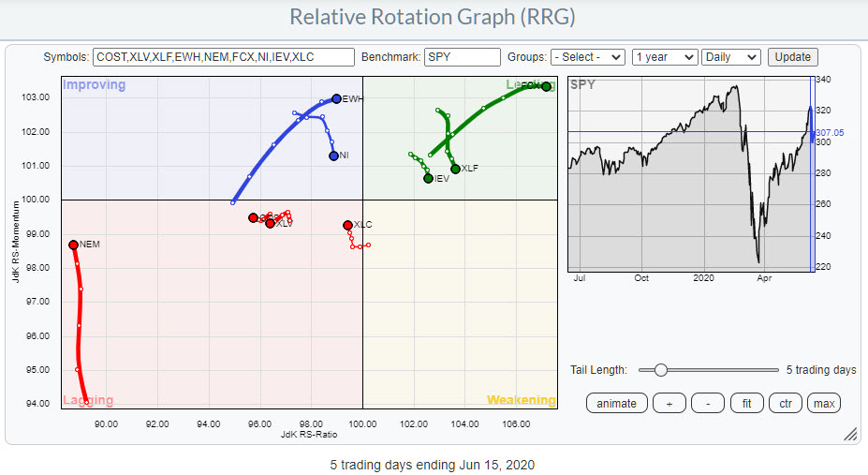Select the NEM data point

point(73,245)
